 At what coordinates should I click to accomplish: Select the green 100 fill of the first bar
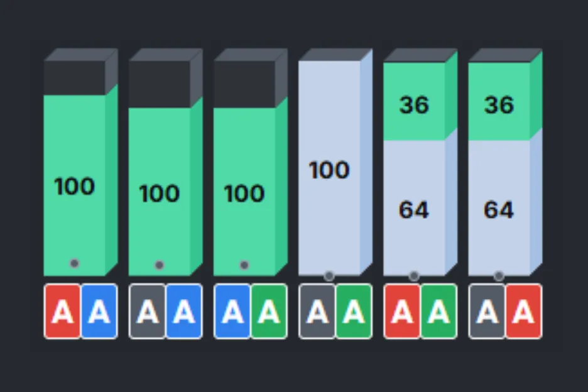(74, 185)
